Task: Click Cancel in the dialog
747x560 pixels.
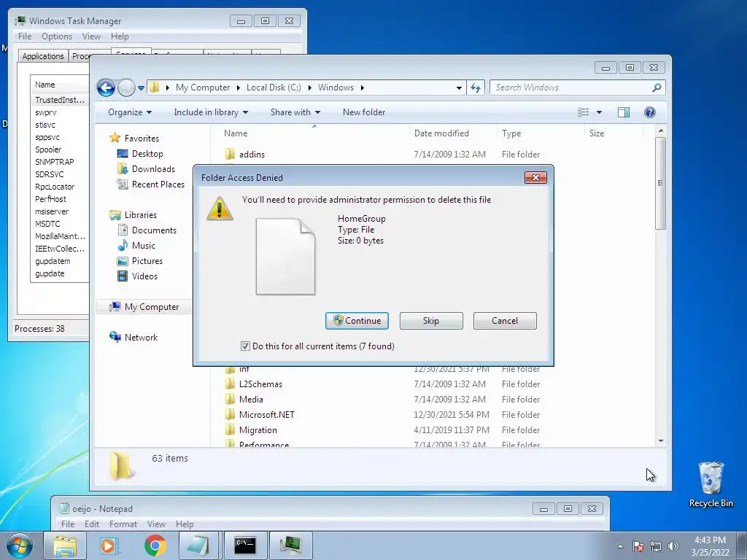Action: (505, 321)
